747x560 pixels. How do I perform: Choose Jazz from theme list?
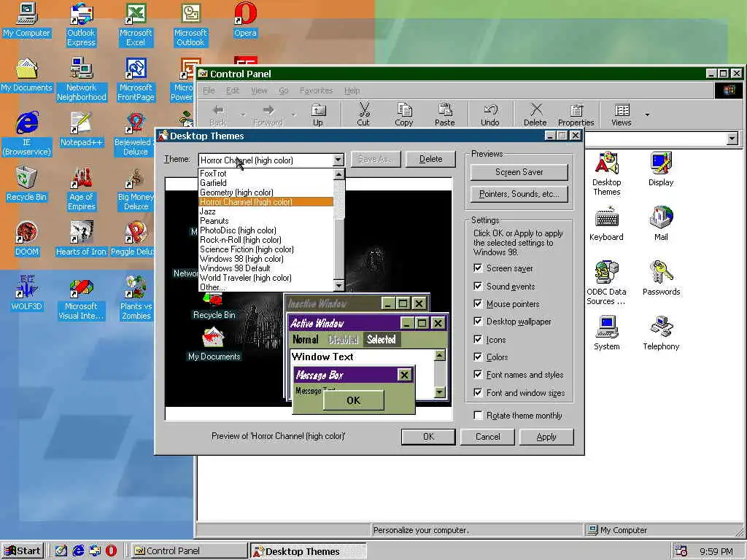pos(266,211)
